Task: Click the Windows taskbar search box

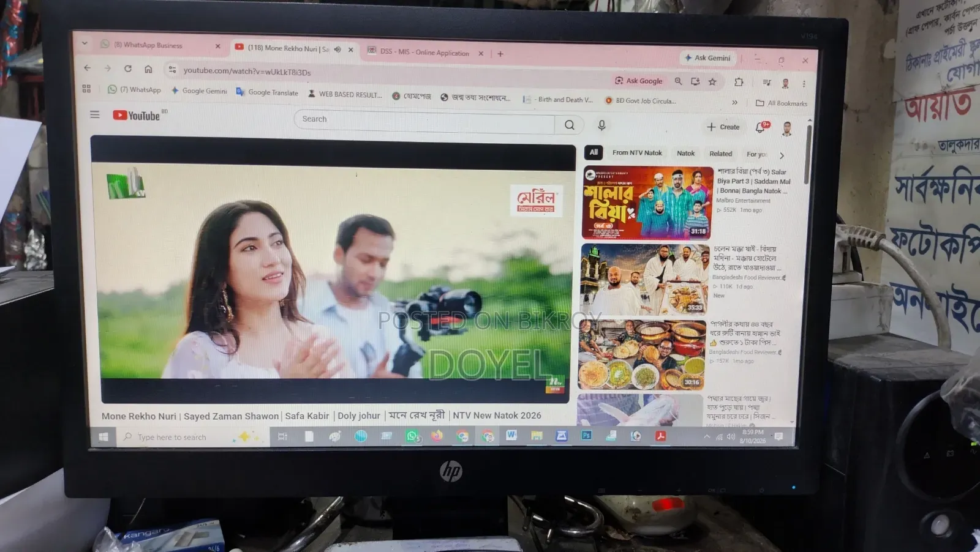Action: 192,436
